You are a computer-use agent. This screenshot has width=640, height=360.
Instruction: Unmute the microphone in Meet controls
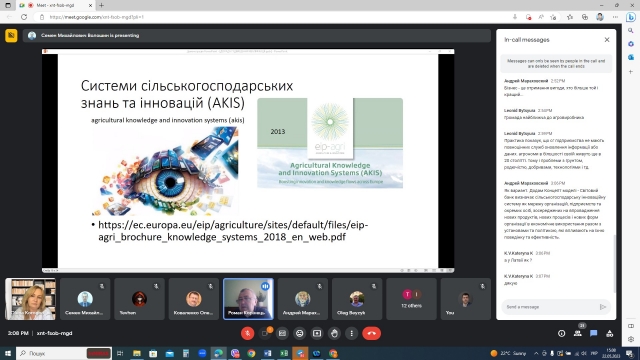coord(247,333)
